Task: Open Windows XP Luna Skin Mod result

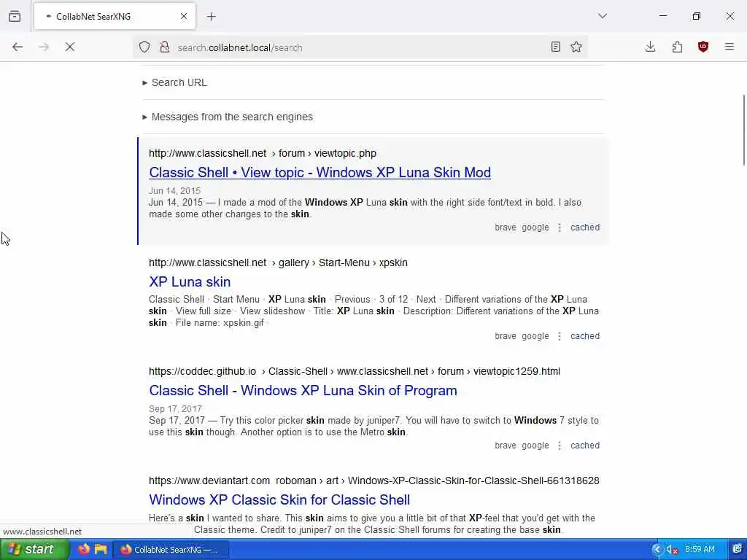Action: click(320, 172)
